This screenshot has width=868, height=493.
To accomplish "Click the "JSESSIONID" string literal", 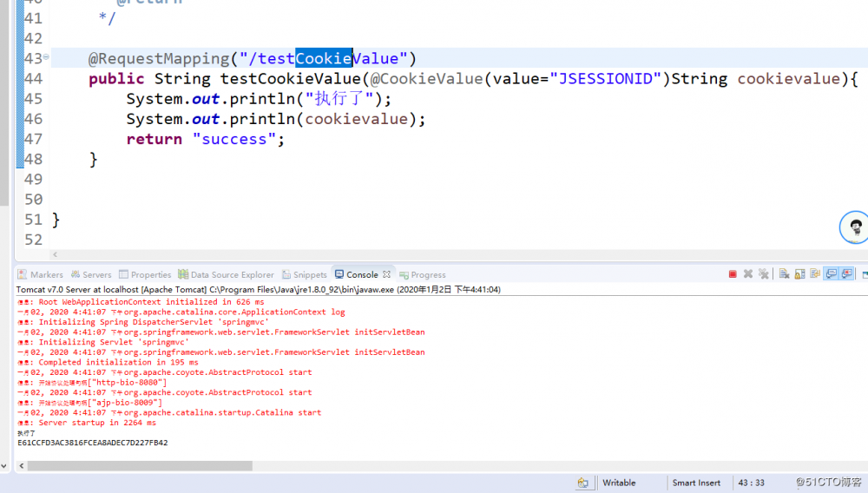I will coord(606,79).
